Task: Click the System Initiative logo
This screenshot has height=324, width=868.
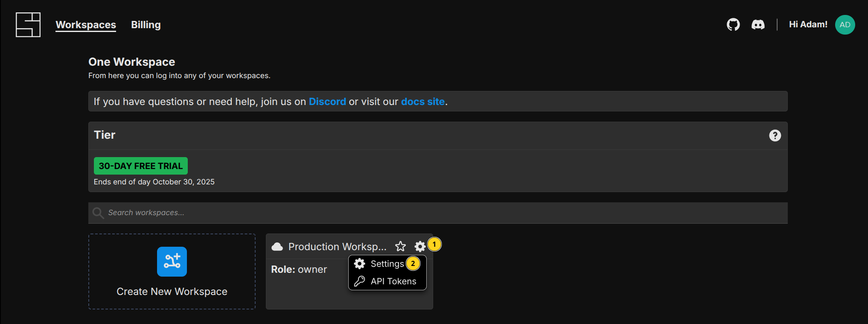Action: click(28, 25)
